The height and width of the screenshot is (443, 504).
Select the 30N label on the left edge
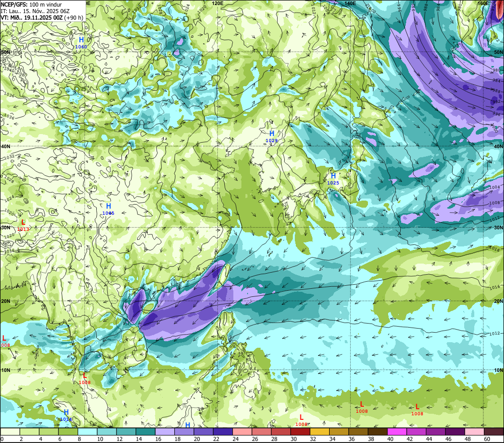point(6,228)
